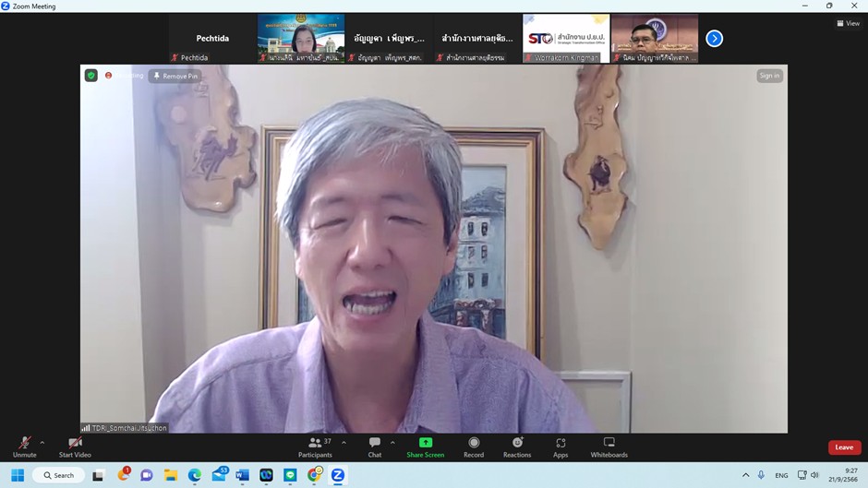The width and height of the screenshot is (868, 488).
Task: Open Windows taskbar Search box
Action: point(58,475)
